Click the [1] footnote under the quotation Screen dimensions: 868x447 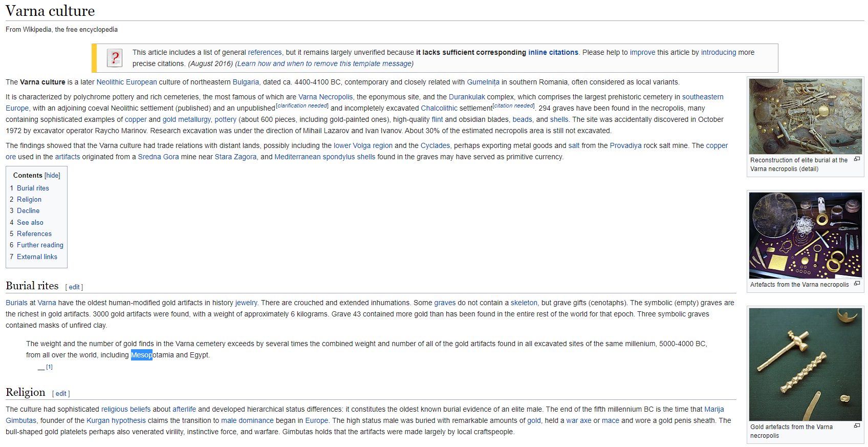point(49,367)
